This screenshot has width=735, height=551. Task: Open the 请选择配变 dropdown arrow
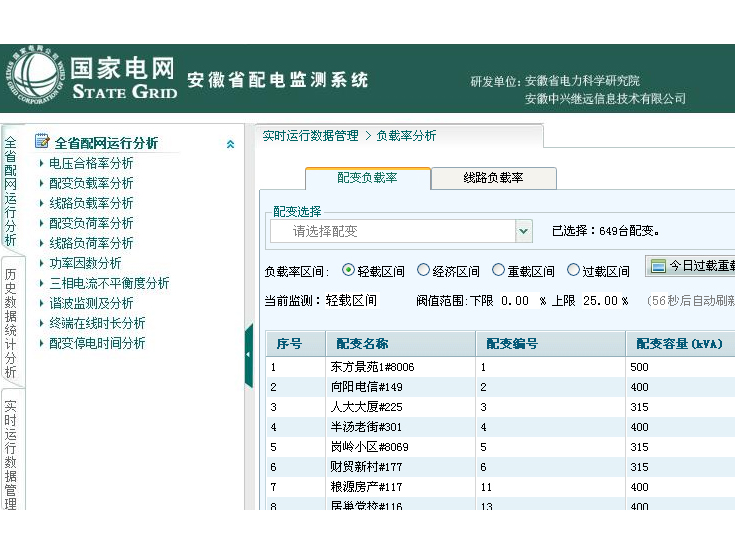click(x=524, y=231)
